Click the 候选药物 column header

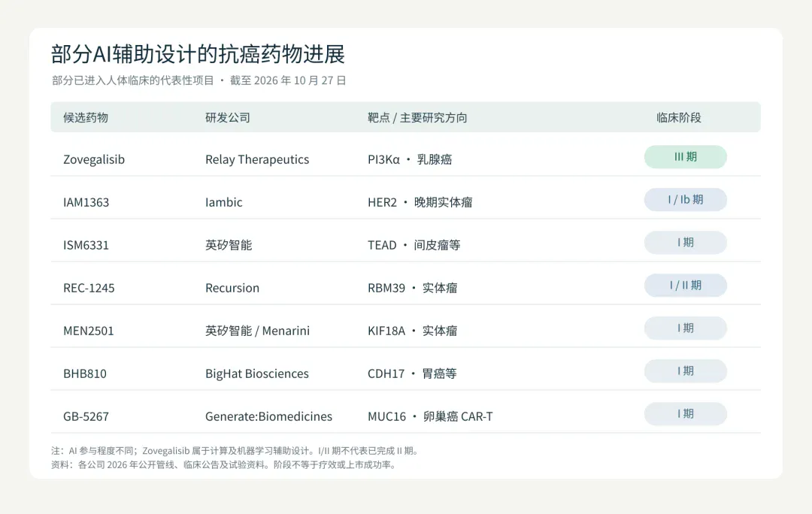click(x=86, y=117)
